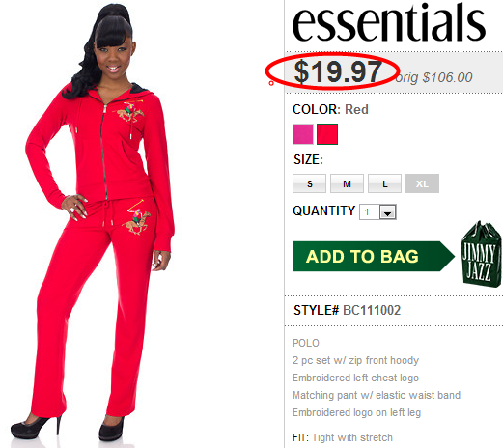Click the $19.97 sale price
Image resolution: width=503 pixels, height=448 pixels.
point(338,71)
